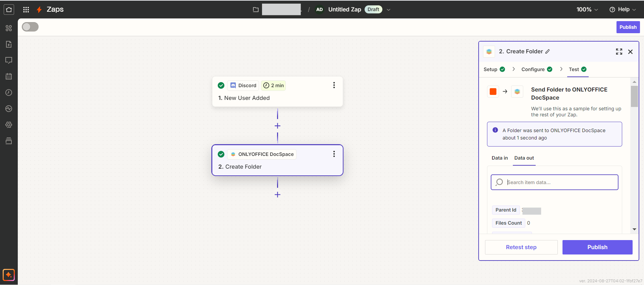Open the Apps icon in left sidebar
Viewport: 644px width, 285px height.
coord(9,28)
